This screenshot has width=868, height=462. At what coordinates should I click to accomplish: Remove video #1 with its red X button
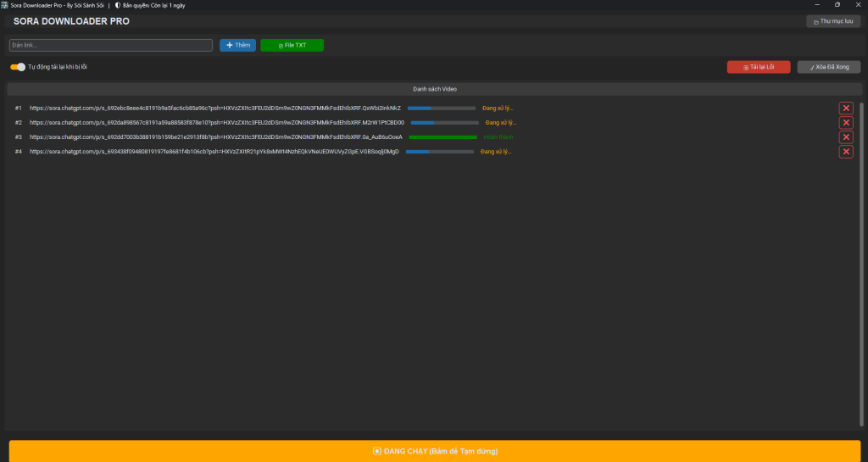click(x=846, y=109)
